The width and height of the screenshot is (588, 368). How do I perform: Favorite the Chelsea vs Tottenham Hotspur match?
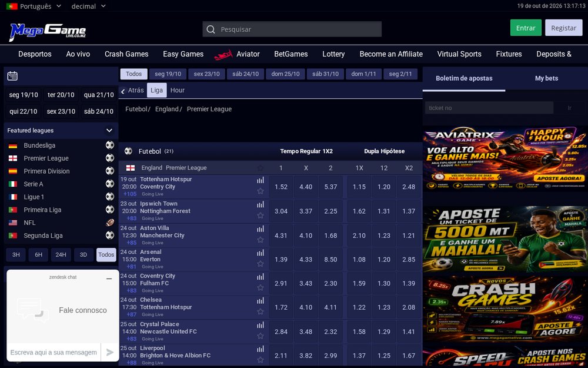coord(260,311)
